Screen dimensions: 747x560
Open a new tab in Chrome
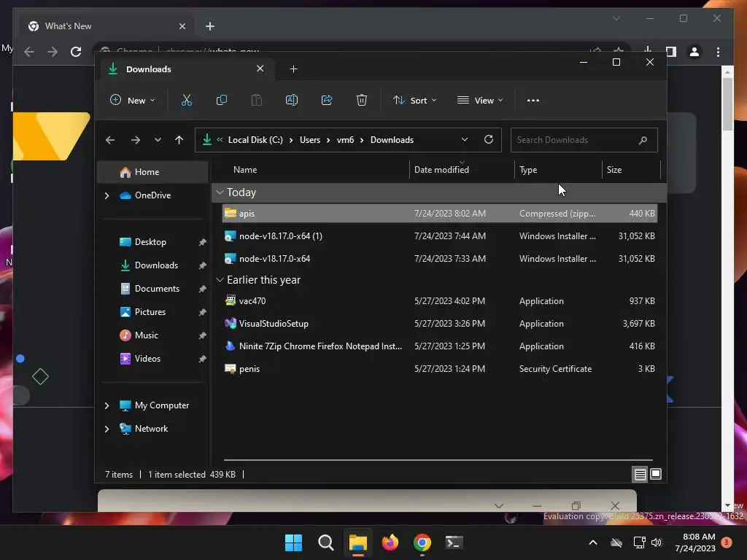click(x=210, y=26)
